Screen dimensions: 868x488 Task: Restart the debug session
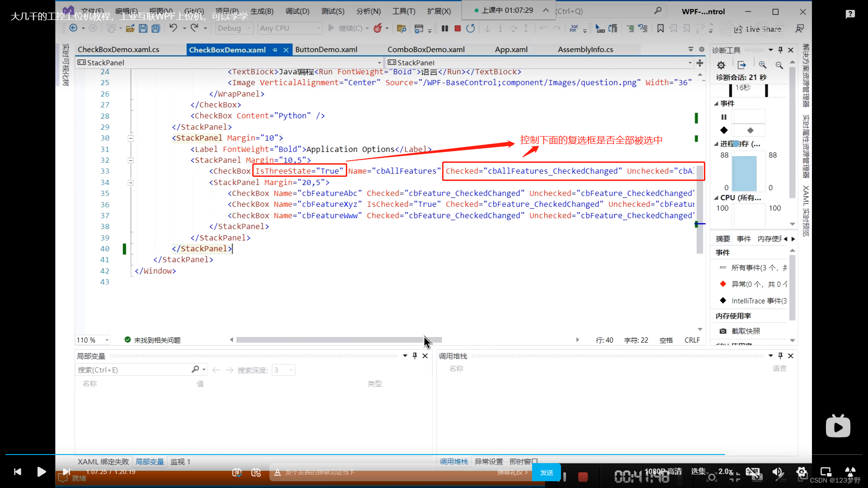point(471,28)
